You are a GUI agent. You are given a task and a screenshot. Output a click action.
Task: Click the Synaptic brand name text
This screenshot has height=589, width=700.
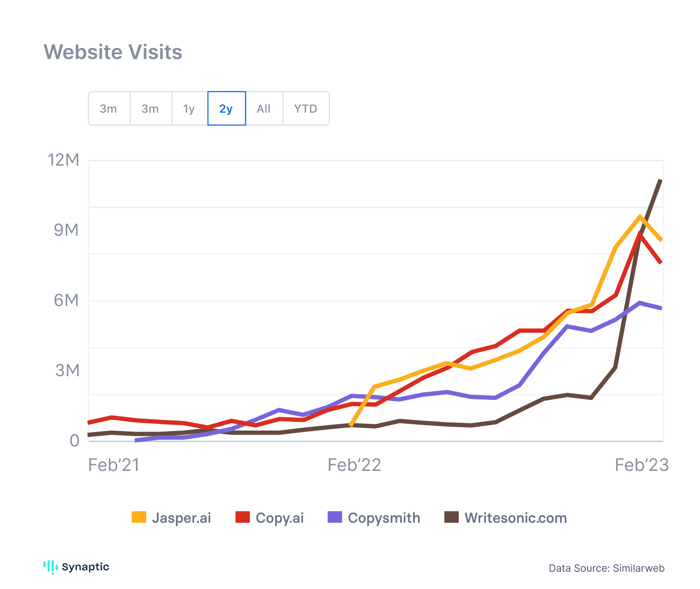pyautogui.click(x=85, y=567)
